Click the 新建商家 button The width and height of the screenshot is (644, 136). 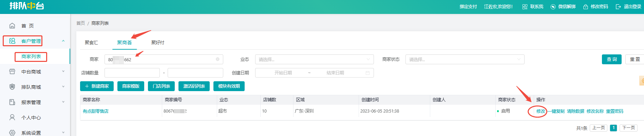coord(97,86)
